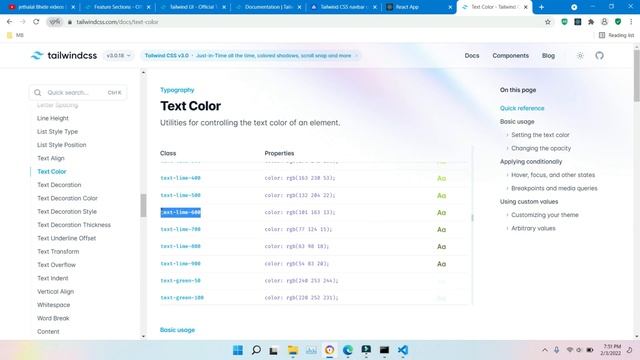Screen dimensions: 640x360
Task: Click the Aa color preview for text-lime-600
Action: (x=441, y=213)
